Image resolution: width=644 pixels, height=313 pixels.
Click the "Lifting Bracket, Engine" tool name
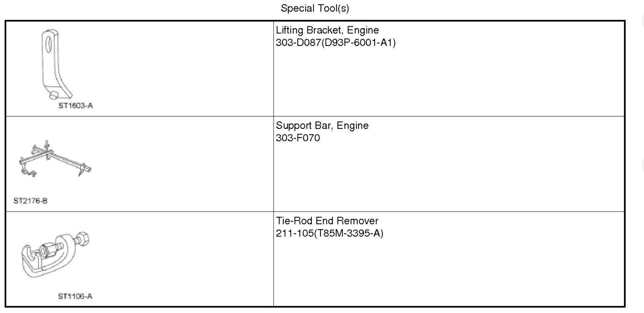(327, 30)
